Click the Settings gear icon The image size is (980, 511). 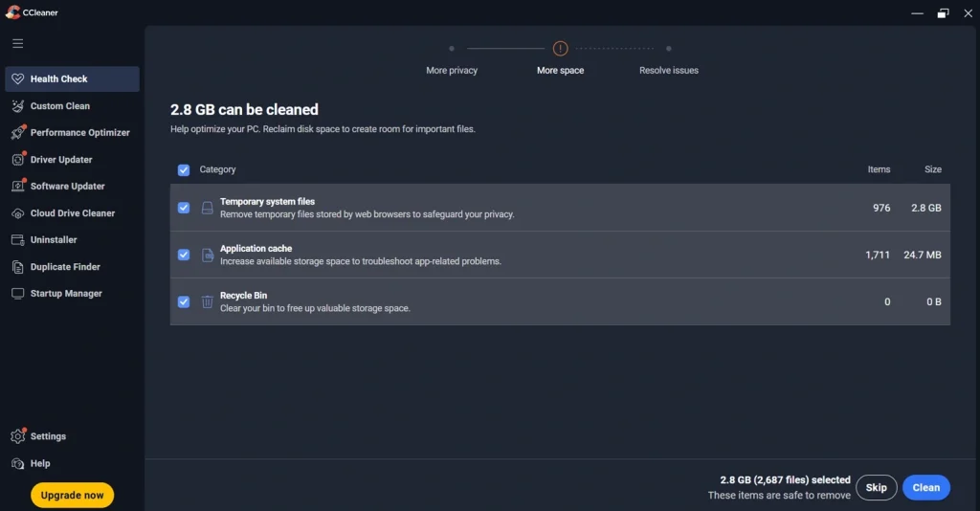click(x=18, y=435)
